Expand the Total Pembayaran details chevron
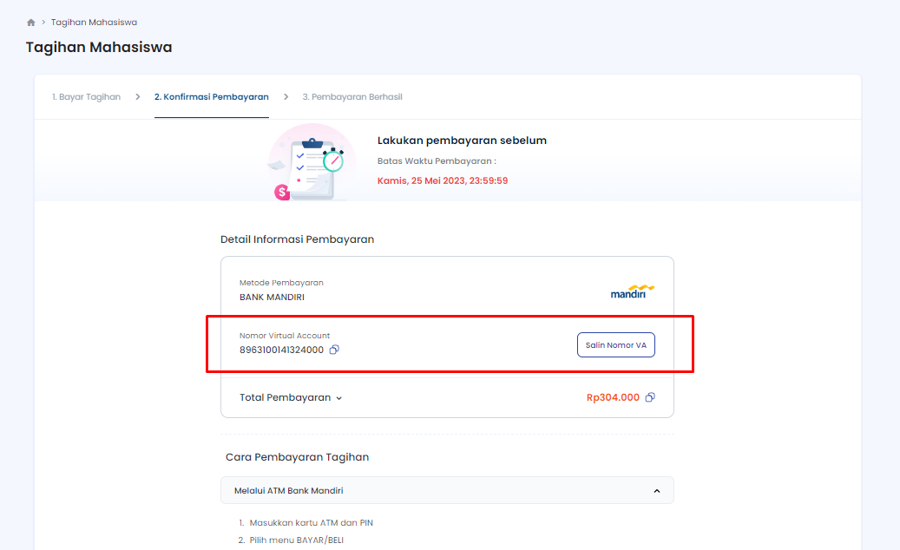 [x=339, y=398]
